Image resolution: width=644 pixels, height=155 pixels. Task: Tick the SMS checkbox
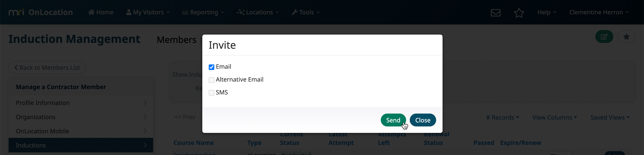(212, 93)
